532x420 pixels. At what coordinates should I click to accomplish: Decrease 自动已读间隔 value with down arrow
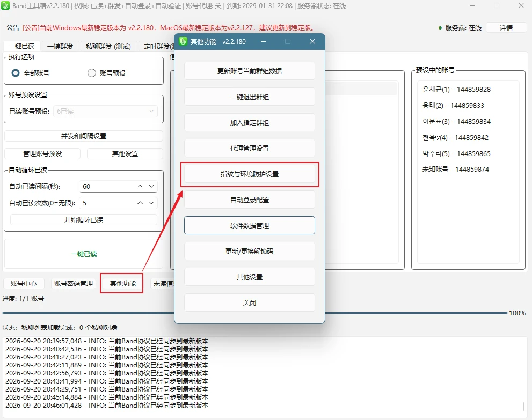coord(152,186)
